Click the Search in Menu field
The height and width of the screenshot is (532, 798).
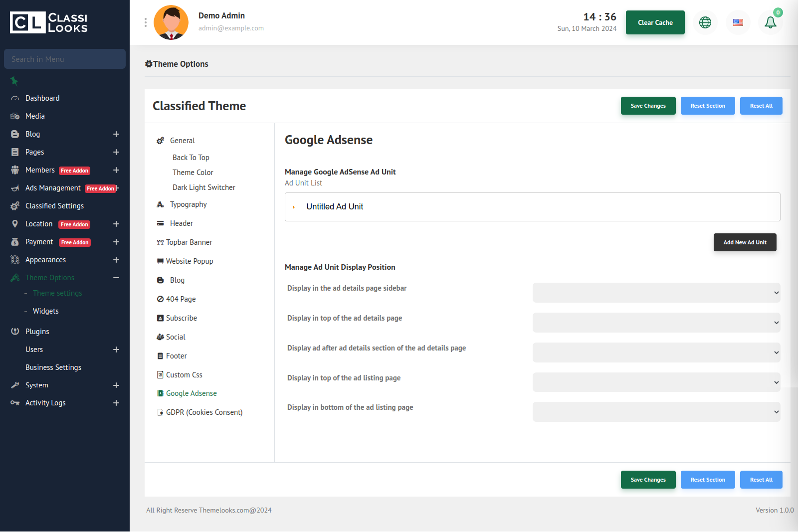coord(65,59)
